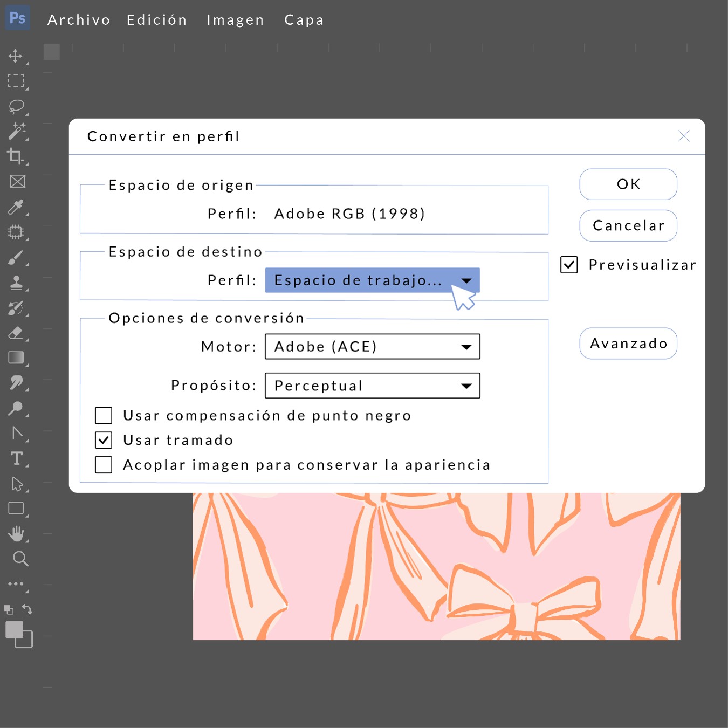This screenshot has height=728, width=728.
Task: Check Acoplar imagen para conservar la apariencia
Action: [x=104, y=465]
